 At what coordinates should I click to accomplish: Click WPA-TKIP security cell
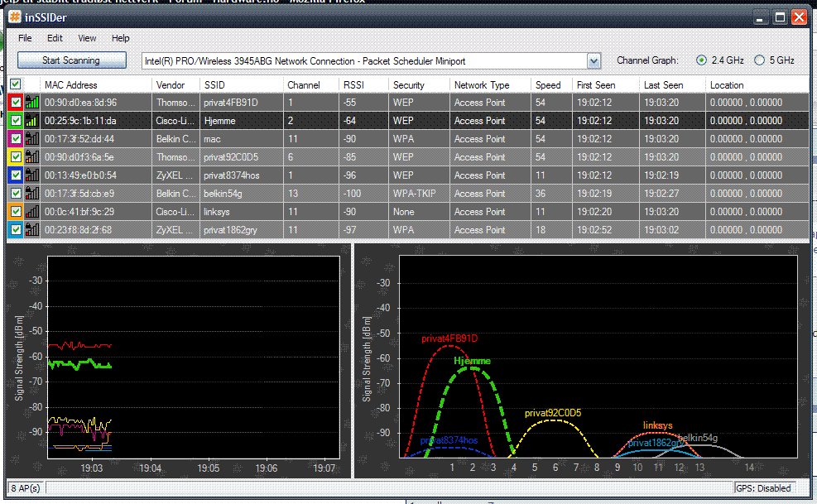[414, 194]
